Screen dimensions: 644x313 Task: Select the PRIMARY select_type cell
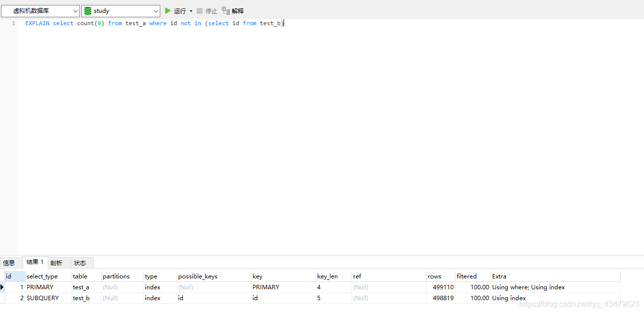coord(48,287)
